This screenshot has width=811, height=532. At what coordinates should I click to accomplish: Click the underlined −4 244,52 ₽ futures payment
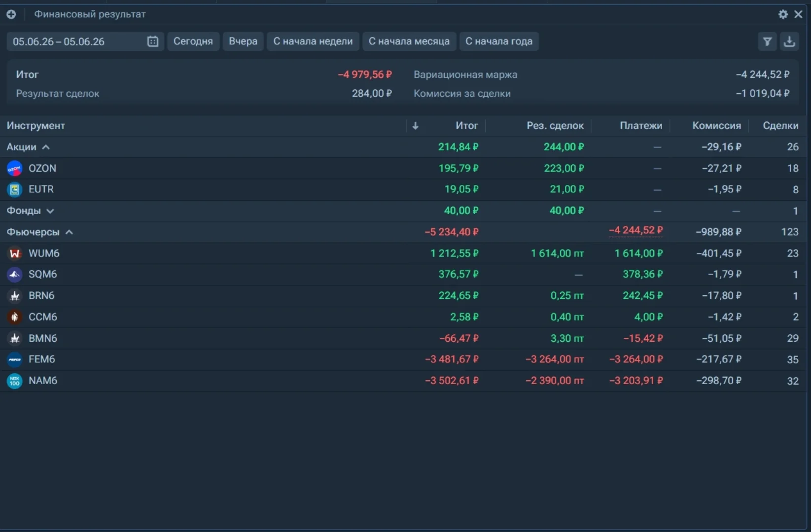[x=635, y=230]
